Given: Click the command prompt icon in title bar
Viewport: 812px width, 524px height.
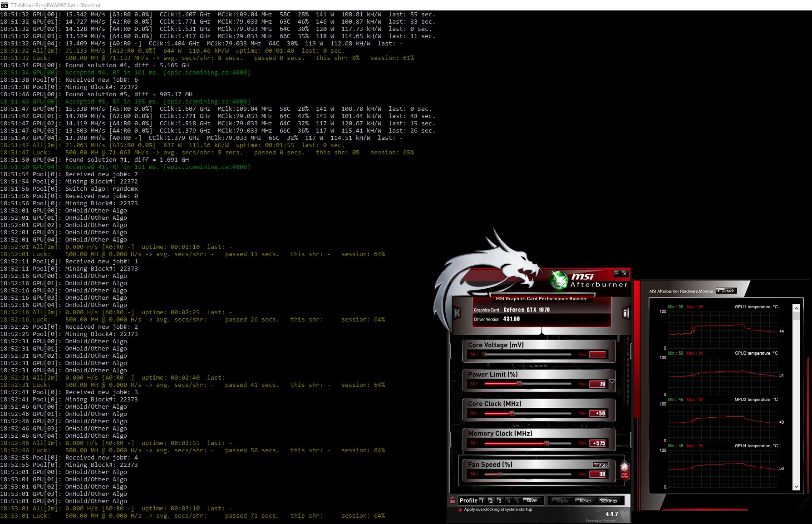Looking at the screenshot, I should (4, 5).
